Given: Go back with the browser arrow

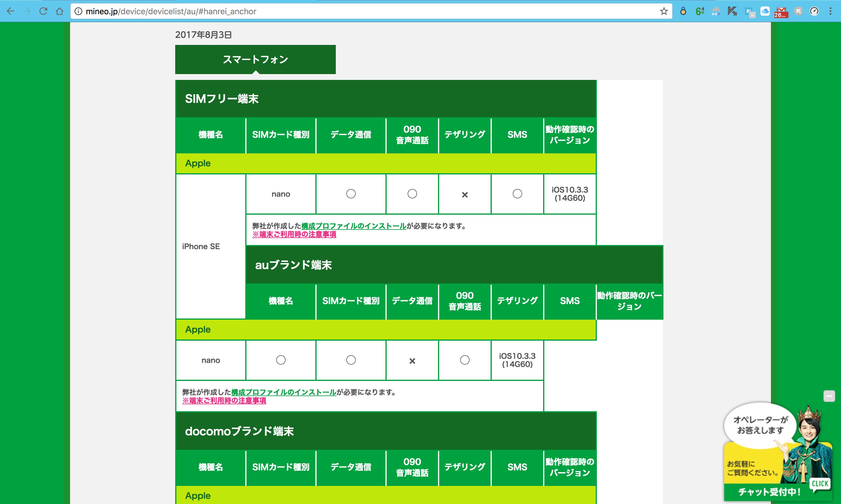Looking at the screenshot, I should point(11,11).
